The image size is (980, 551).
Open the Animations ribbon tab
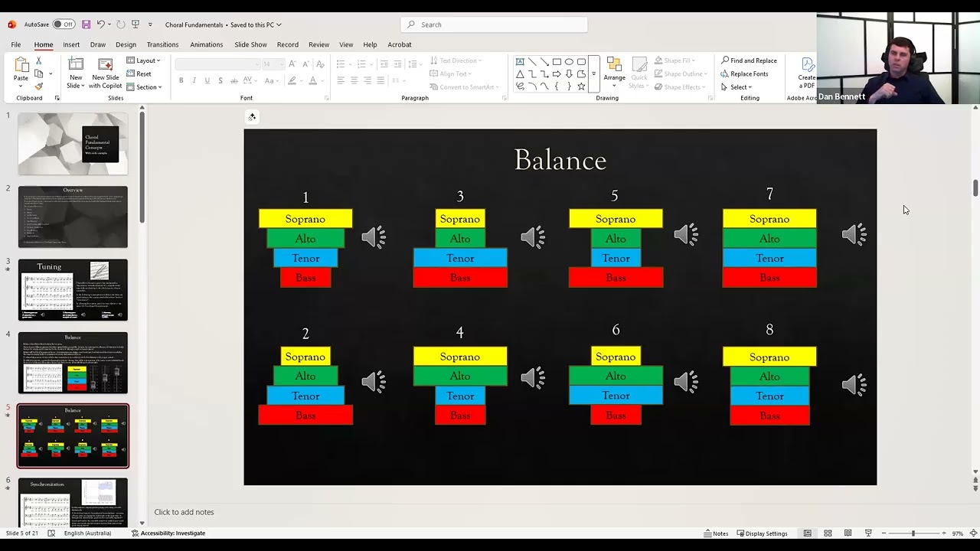(x=206, y=44)
